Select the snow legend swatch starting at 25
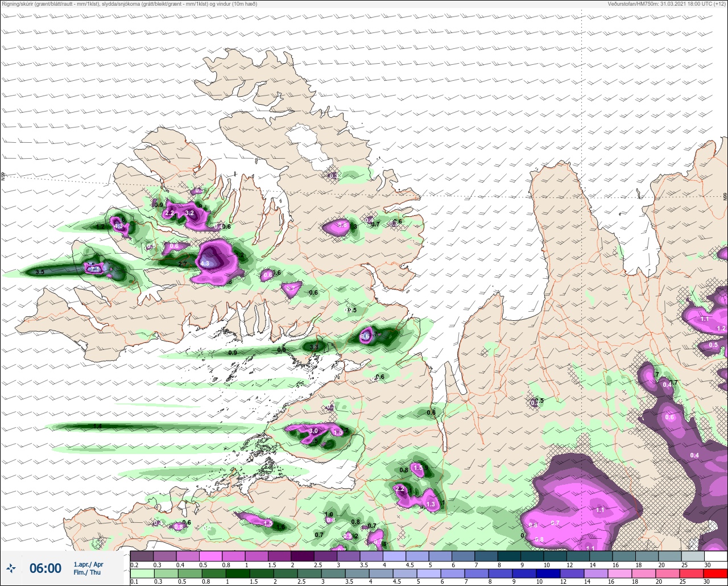 click(693, 556)
